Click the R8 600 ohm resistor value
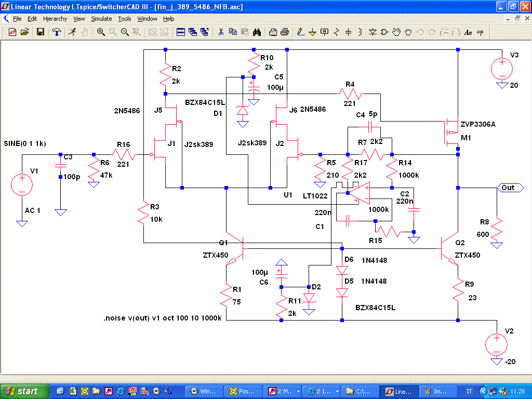The image size is (532, 399). tap(483, 234)
